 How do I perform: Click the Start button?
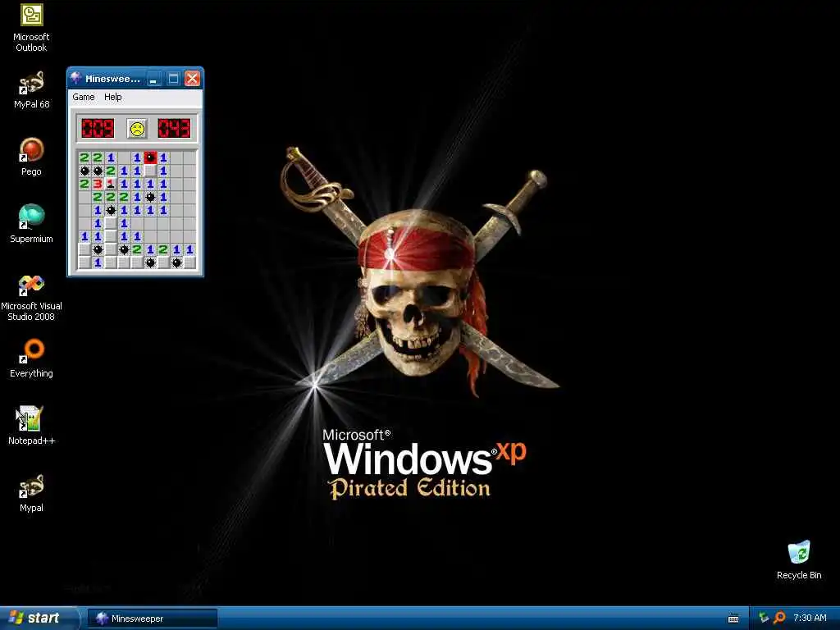pos(39,618)
